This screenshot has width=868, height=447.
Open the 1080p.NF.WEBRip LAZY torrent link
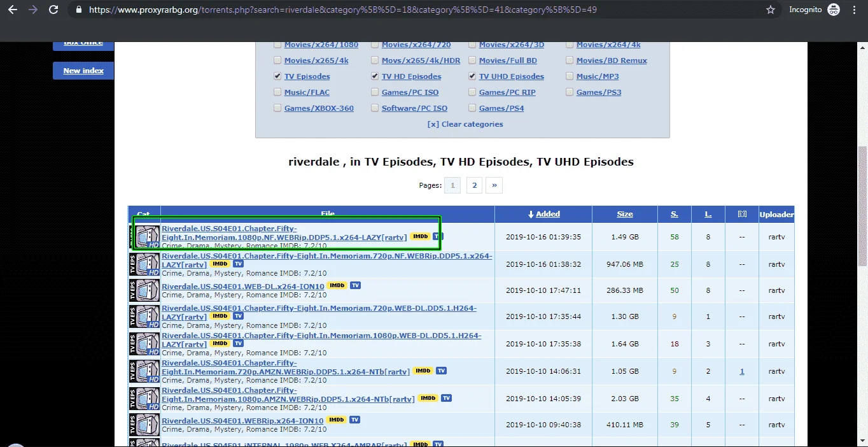click(284, 233)
